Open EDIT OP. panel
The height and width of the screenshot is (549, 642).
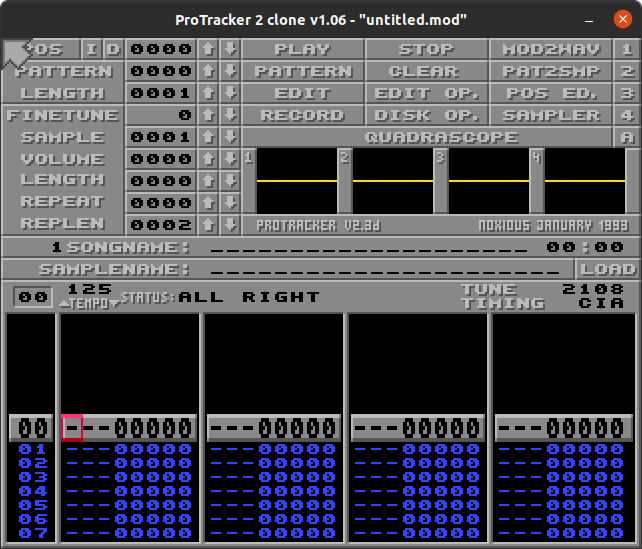pyautogui.click(x=426, y=93)
